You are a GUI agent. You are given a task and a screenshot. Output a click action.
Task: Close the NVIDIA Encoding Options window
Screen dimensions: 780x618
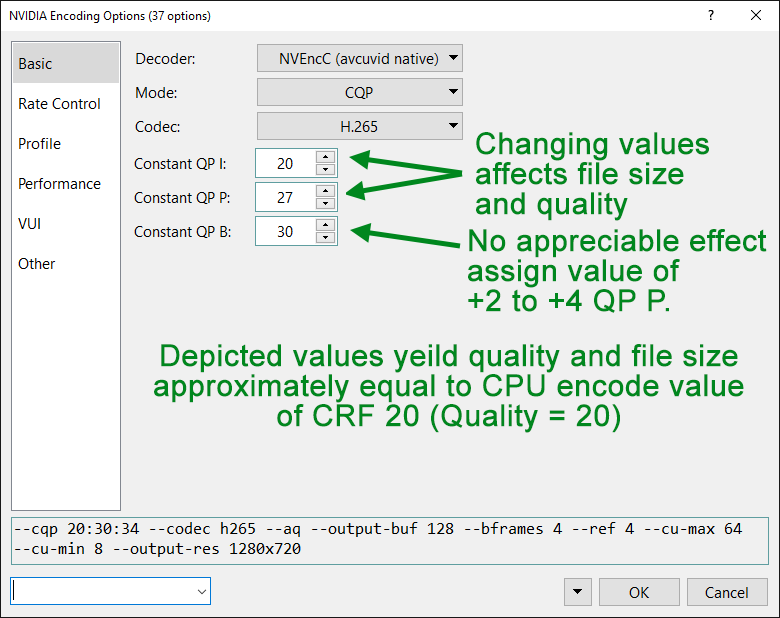pos(756,15)
